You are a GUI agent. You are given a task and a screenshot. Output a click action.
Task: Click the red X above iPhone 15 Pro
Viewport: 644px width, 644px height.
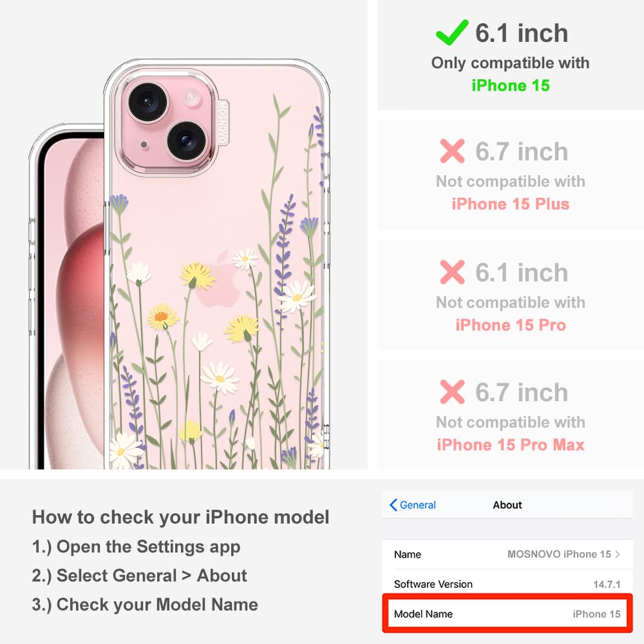(452, 272)
